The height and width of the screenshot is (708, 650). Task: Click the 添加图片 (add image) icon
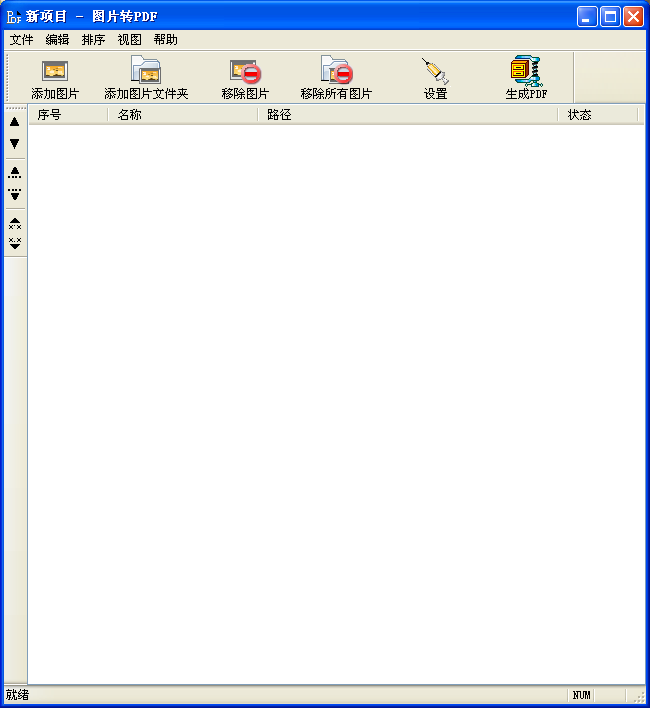click(x=55, y=71)
